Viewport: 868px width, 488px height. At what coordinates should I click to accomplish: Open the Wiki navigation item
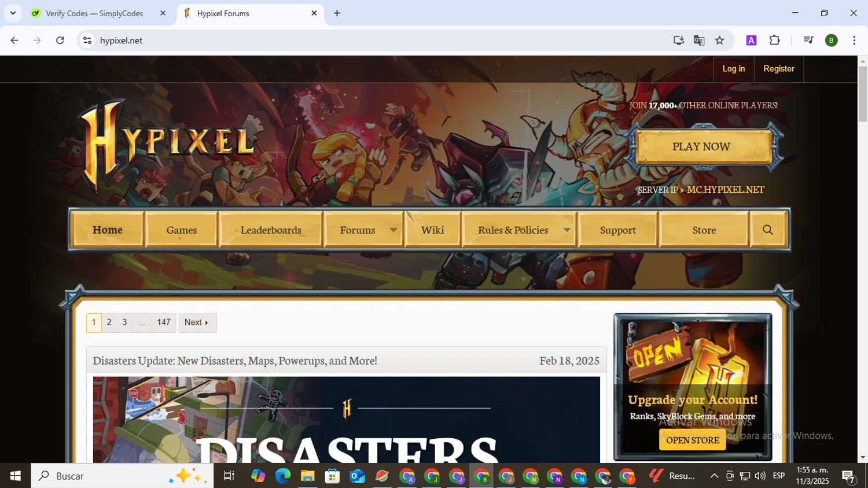pyautogui.click(x=433, y=230)
